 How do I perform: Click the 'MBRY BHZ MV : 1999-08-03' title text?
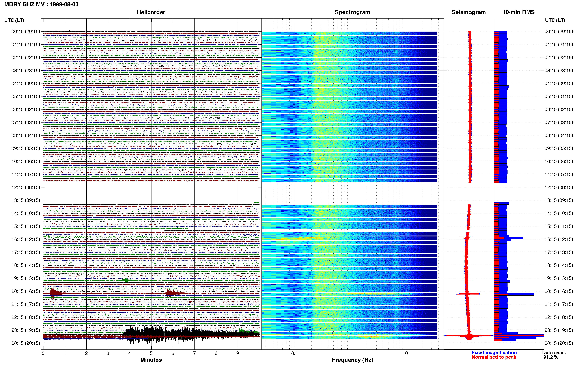(41, 4)
